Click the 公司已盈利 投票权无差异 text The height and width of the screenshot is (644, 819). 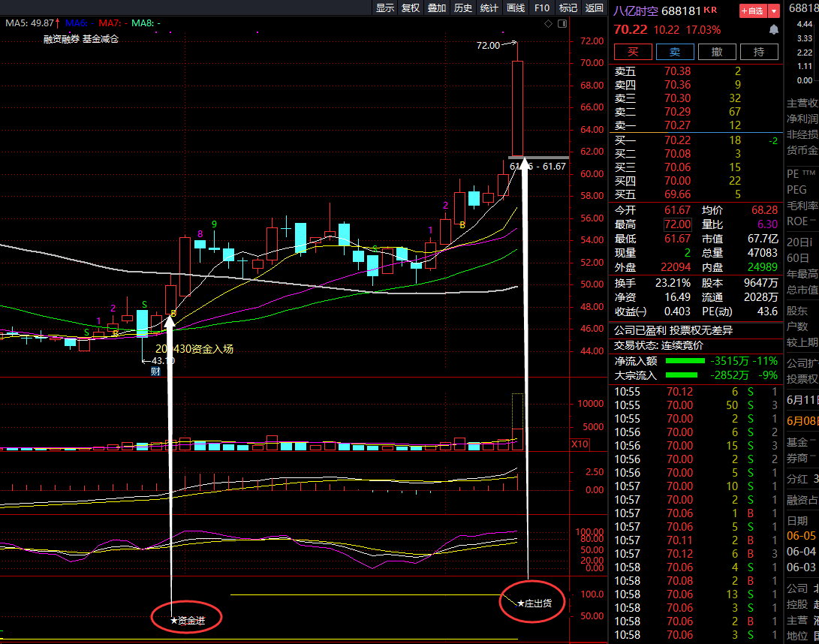673,330
